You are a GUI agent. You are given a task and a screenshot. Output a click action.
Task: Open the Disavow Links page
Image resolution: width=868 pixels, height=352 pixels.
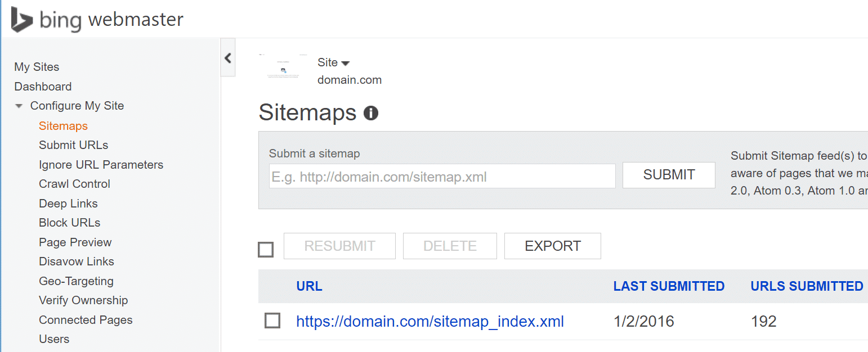[76, 261]
